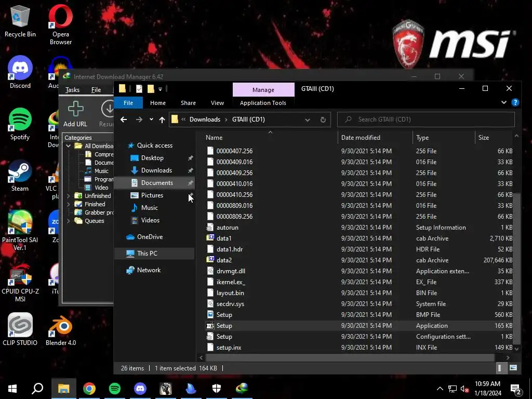Select Quick access in navigation pane
The height and width of the screenshot is (399, 532).
pos(155,145)
